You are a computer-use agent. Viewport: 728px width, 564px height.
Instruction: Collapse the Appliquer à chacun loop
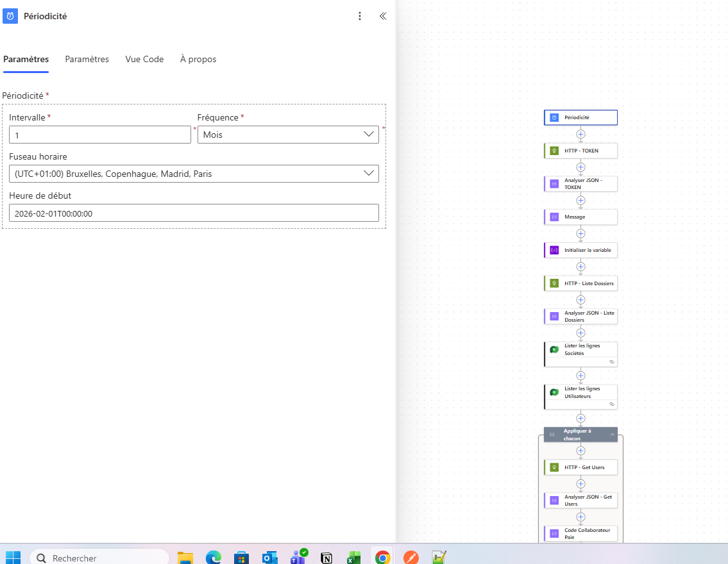coord(613,435)
